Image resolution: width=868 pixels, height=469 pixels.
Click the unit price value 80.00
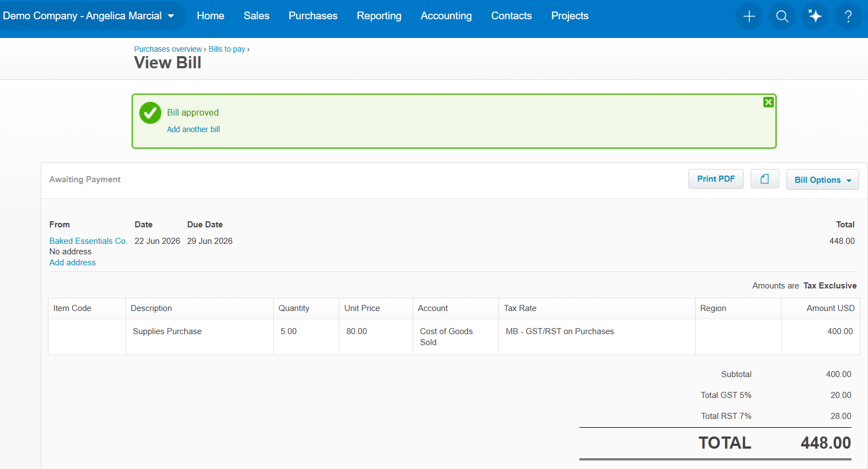pos(356,331)
